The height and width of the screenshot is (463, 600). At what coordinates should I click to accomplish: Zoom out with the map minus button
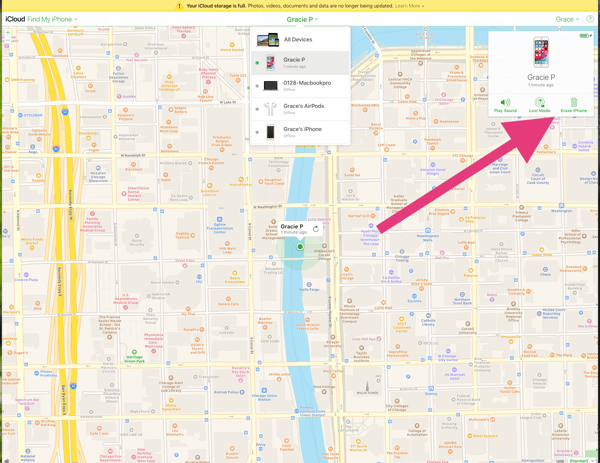point(8,40)
